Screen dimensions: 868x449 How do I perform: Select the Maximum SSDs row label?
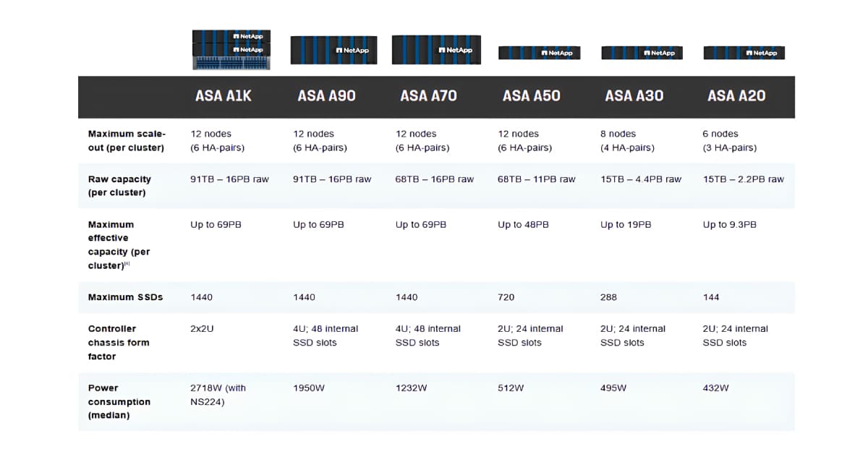[127, 297]
